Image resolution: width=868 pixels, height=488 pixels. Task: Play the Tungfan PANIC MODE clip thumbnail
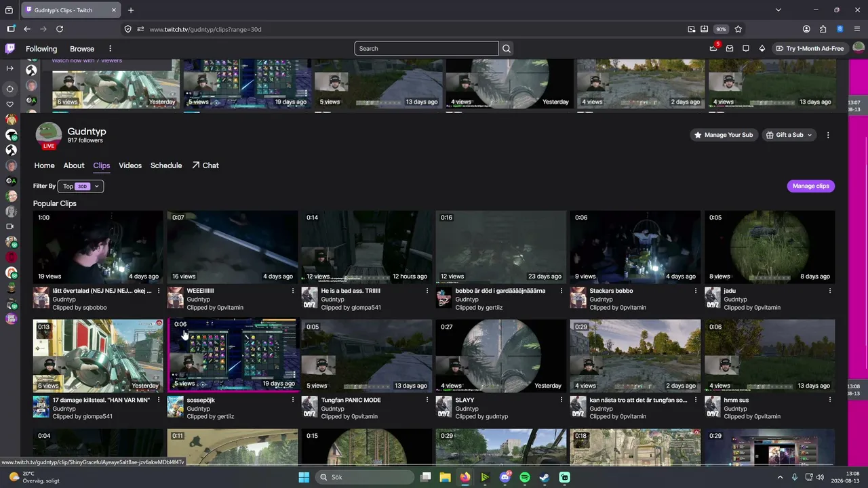point(367,356)
